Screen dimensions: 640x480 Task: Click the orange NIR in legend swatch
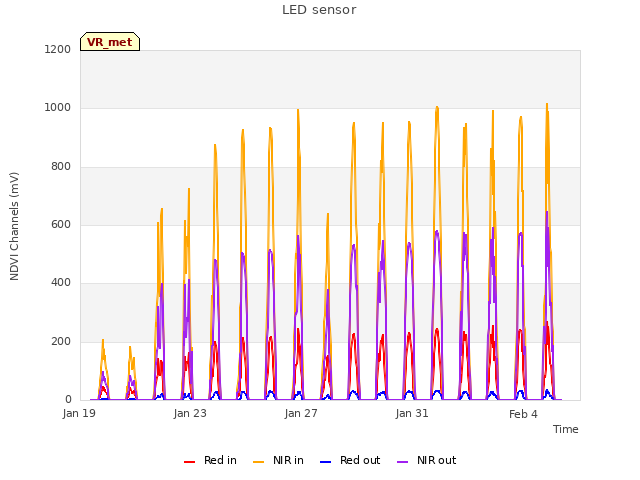point(258,462)
